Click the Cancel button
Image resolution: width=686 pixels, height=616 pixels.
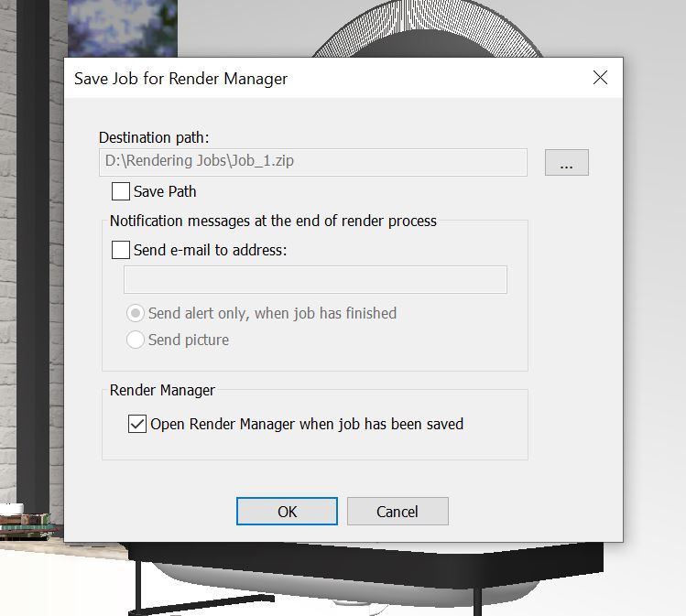397,511
